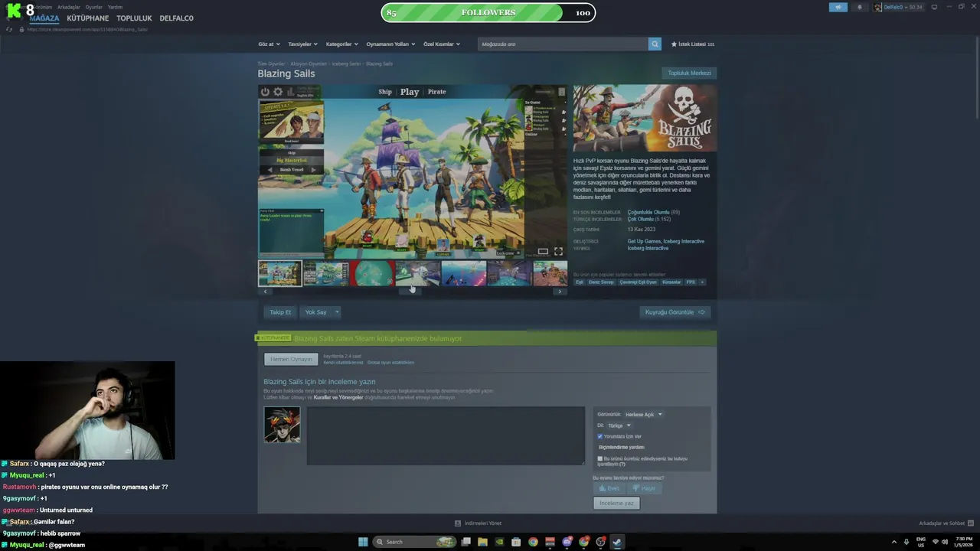Open the Biçimlendirme yardımı link
The width and height of the screenshot is (980, 551).
tap(621, 447)
